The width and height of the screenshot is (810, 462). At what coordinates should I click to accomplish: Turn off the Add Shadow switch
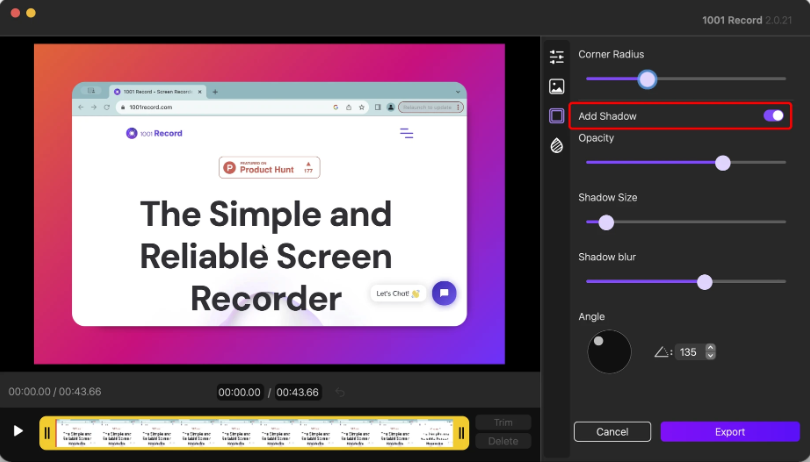pyautogui.click(x=773, y=116)
